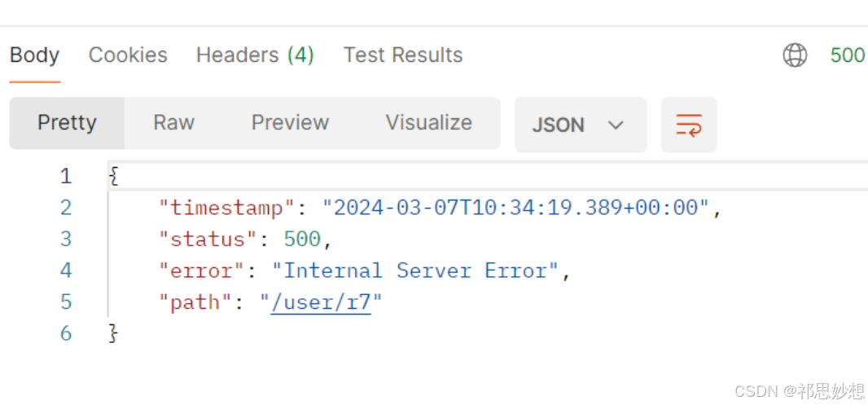
Task: Select the Pretty view mode
Action: pos(67,123)
